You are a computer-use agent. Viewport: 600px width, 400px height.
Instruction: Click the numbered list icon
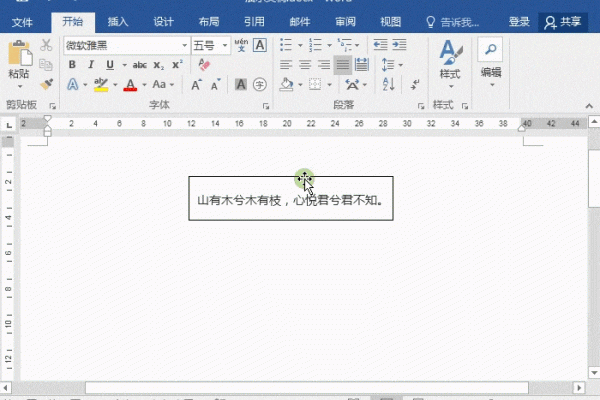click(315, 45)
